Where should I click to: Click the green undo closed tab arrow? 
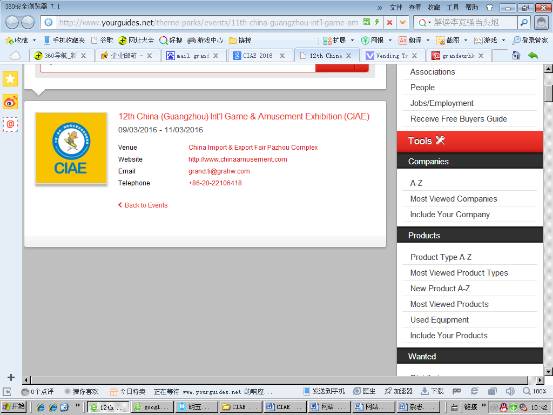pyautogui.click(x=533, y=55)
